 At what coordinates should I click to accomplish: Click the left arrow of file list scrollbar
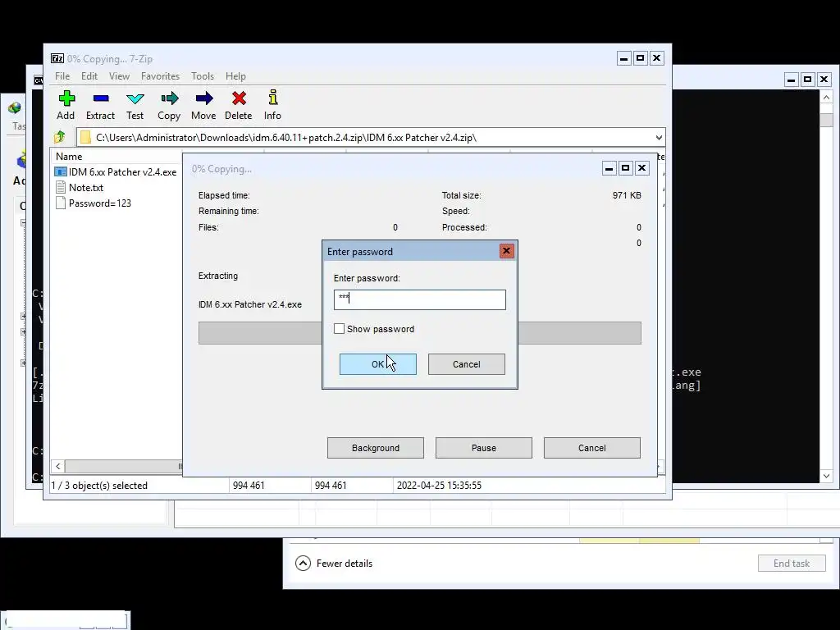pos(58,467)
